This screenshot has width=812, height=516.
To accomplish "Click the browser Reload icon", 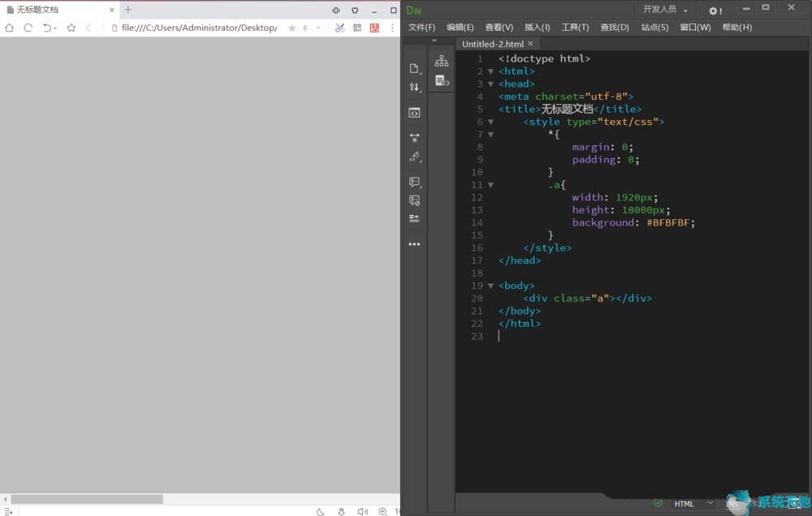I will tap(28, 28).
